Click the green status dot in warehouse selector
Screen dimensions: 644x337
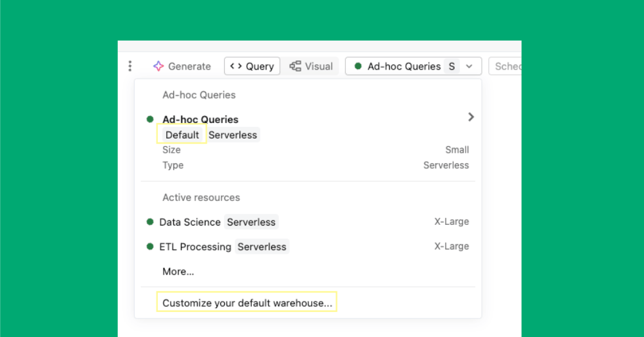tap(358, 66)
